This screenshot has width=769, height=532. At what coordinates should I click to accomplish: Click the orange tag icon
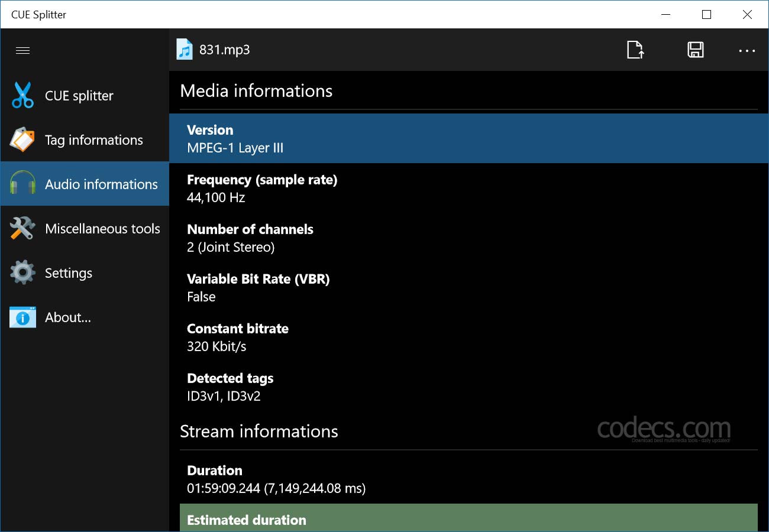pyautogui.click(x=22, y=140)
